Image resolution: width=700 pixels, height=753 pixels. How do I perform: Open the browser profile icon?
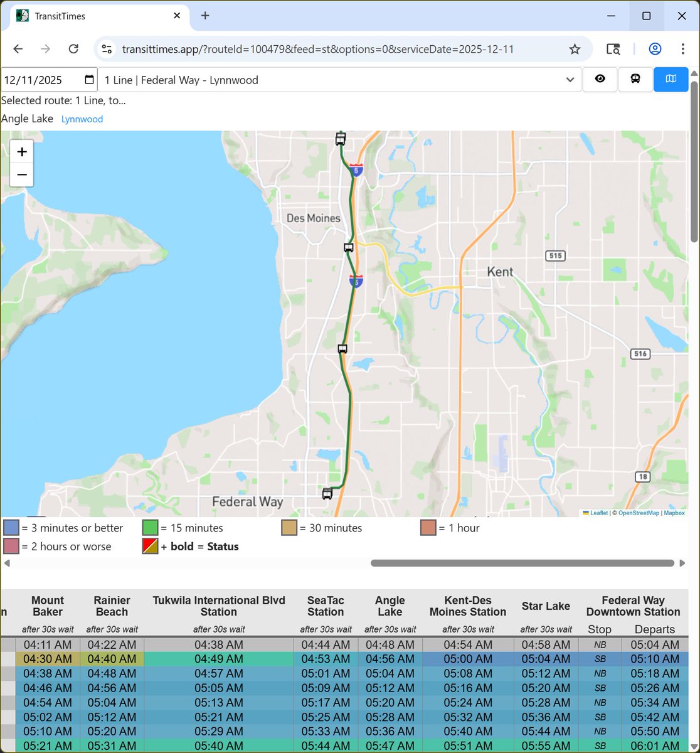pyautogui.click(x=655, y=49)
